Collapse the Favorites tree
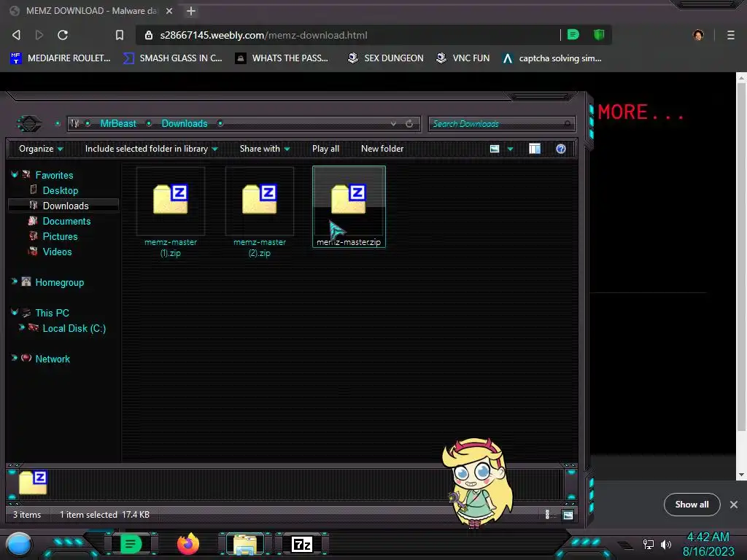 [15, 175]
